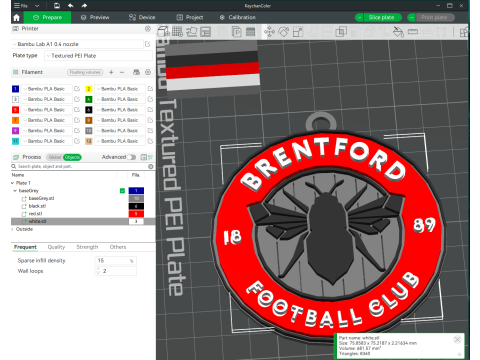Click the object search field
This screenshot has width=480, height=360.
80,166
